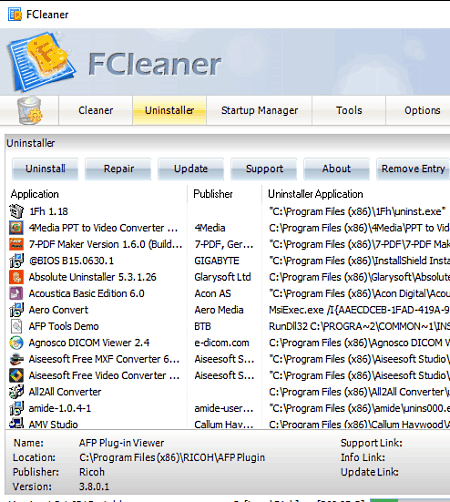Sort by Application column header

35,194
